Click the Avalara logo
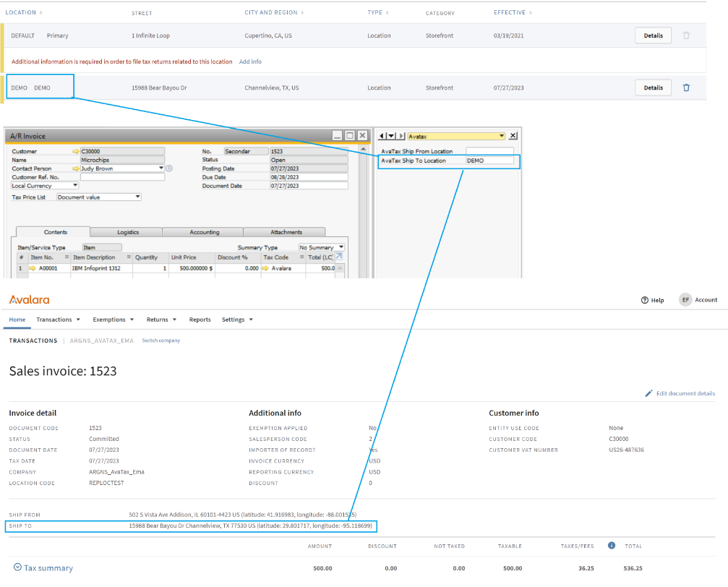This screenshot has height=587, width=728. tap(29, 300)
